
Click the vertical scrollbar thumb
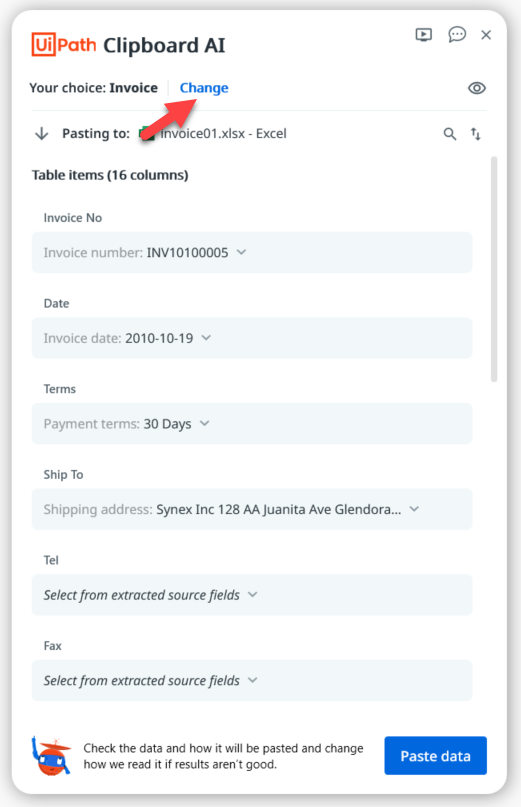494,269
